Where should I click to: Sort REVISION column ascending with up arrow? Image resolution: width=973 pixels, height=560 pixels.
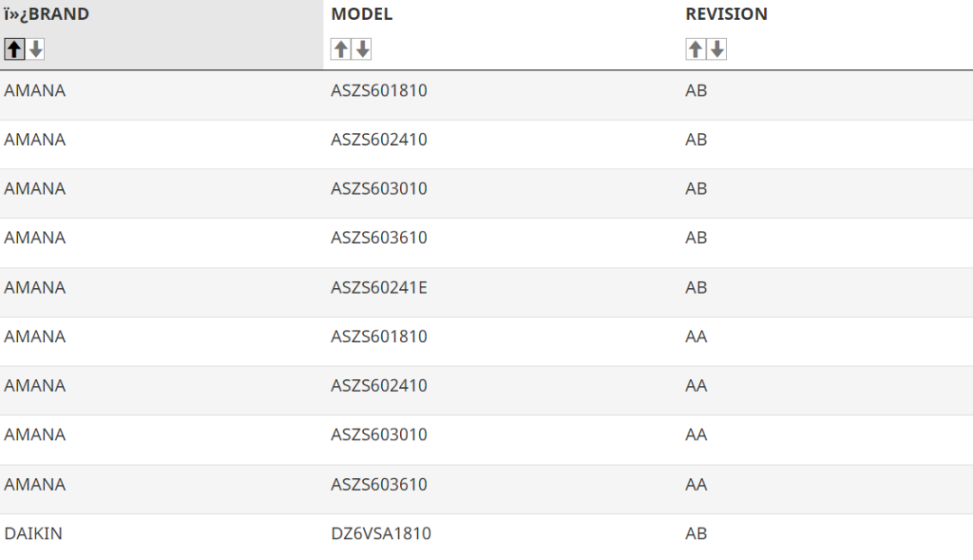point(695,49)
